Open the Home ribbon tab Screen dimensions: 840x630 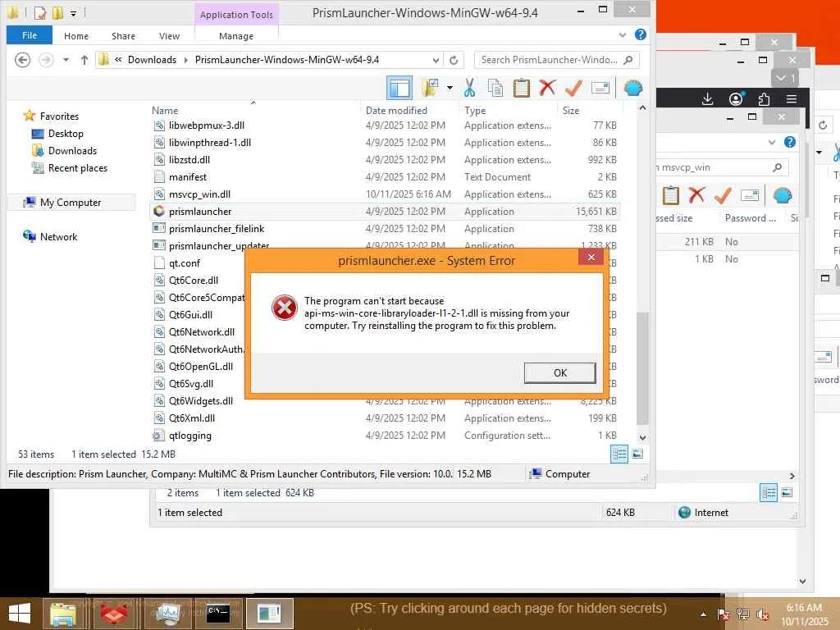pyautogui.click(x=76, y=36)
